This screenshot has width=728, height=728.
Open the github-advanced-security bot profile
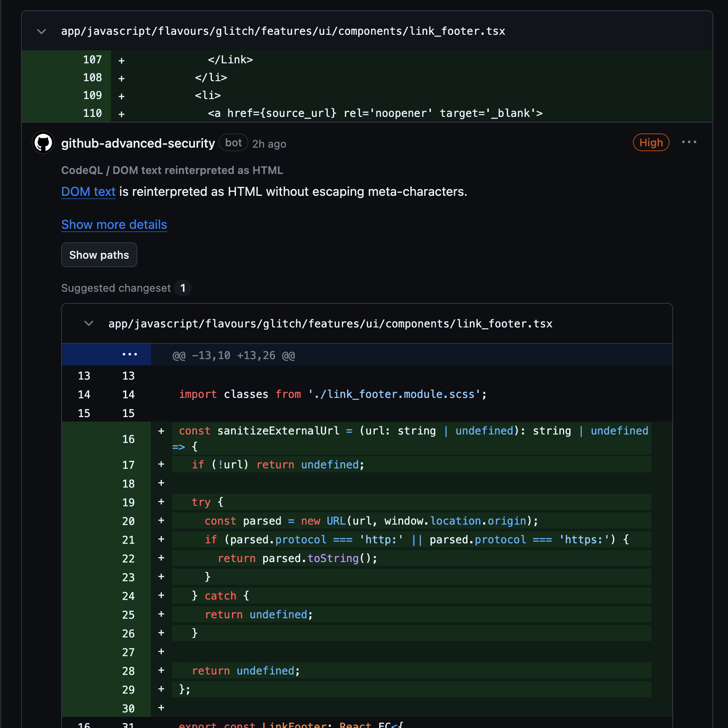(x=138, y=143)
